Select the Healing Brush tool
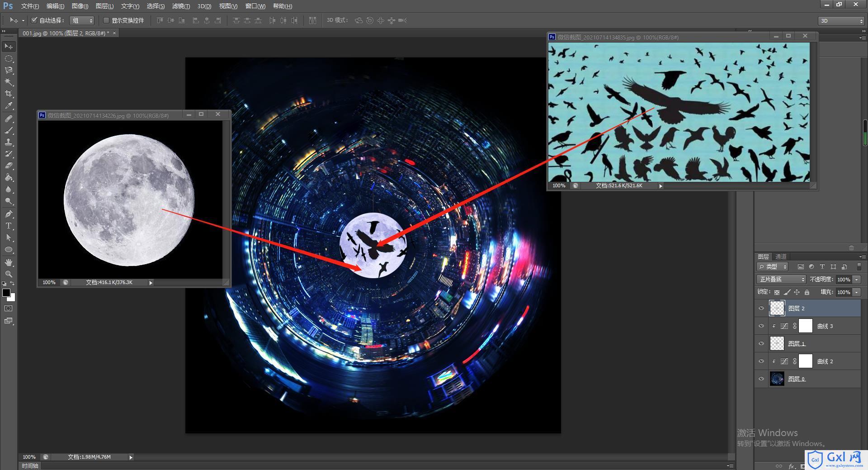The width and height of the screenshot is (868, 470). tap(9, 119)
